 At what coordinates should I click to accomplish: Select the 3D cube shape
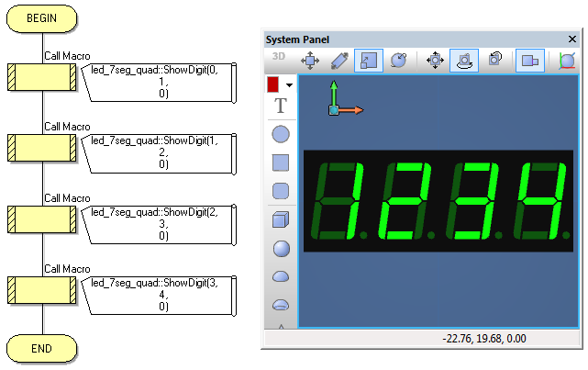click(281, 219)
